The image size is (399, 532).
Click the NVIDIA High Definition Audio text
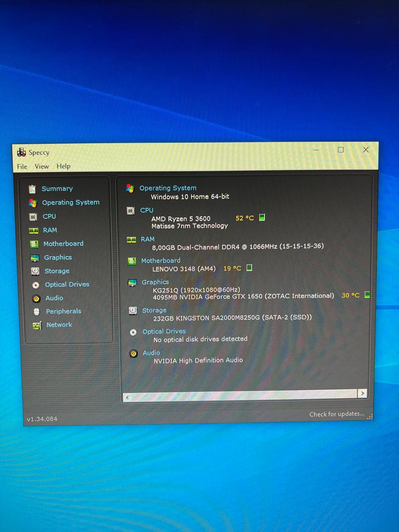click(198, 360)
